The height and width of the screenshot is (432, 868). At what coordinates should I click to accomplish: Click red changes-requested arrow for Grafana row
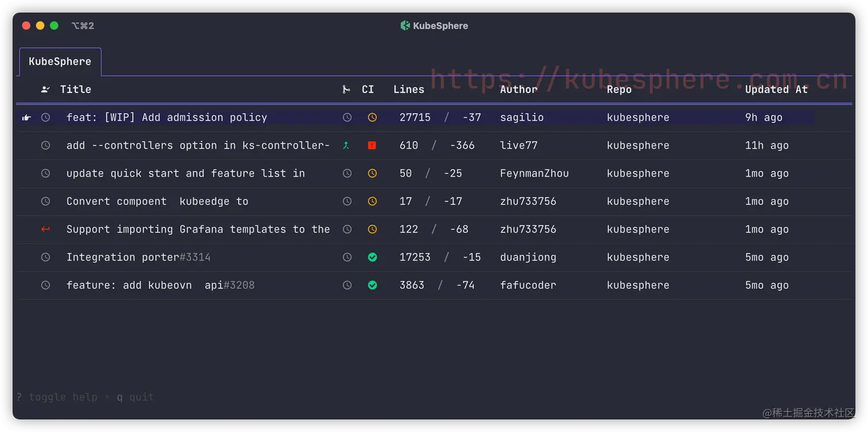(46, 229)
